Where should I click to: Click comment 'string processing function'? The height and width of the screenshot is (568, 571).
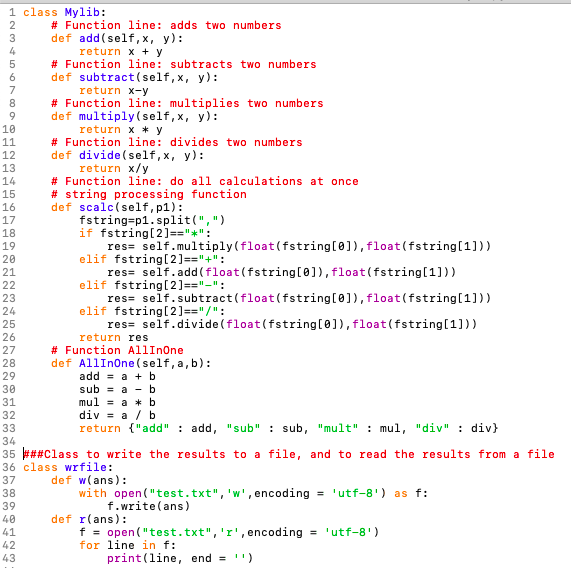tap(155, 194)
